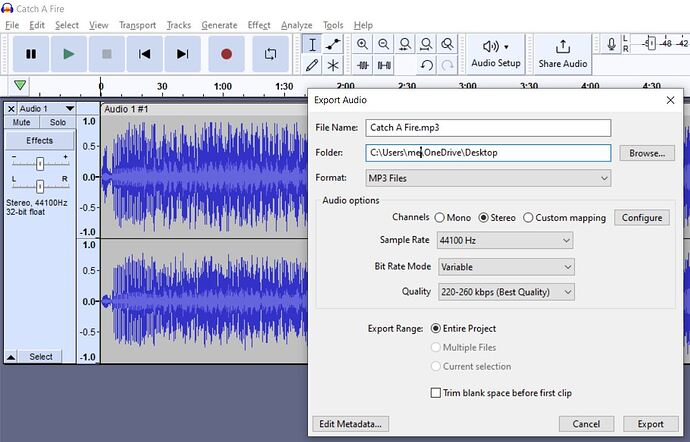Open the Quality dropdown
Screen dimensions: 690x442
(x=506, y=292)
